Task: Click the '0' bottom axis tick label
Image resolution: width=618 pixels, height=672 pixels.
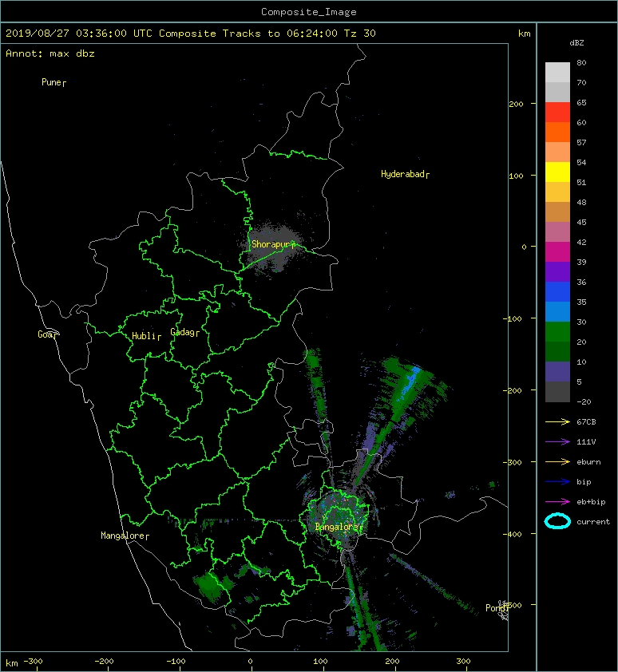Action: pyautogui.click(x=251, y=662)
